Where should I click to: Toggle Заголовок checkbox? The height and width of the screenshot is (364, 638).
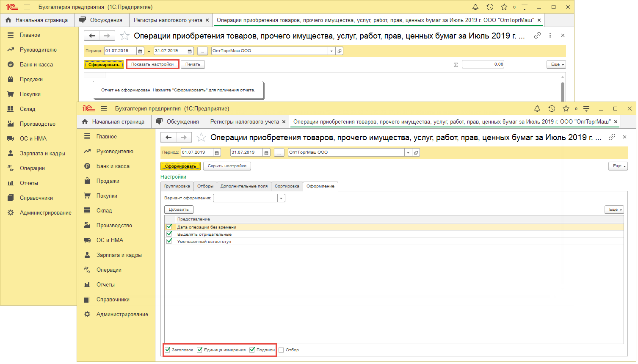pos(168,350)
